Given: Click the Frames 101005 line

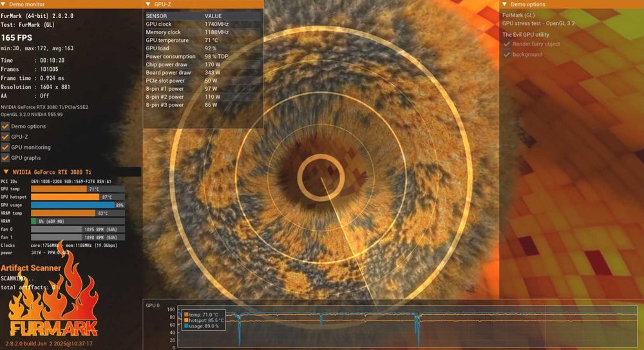Looking at the screenshot, I should [x=30, y=69].
